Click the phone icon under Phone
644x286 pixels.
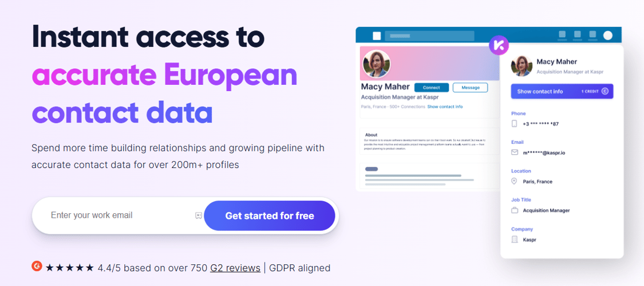514,123
